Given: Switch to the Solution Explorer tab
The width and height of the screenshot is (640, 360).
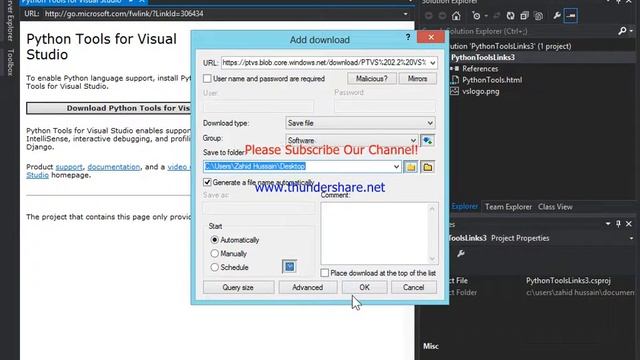Looking at the screenshot, I should point(464,207).
